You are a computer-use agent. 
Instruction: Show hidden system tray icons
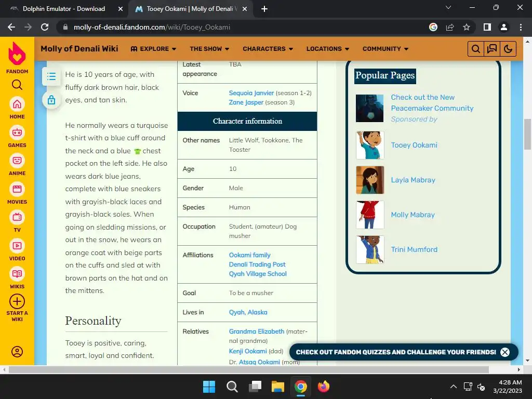pyautogui.click(x=453, y=387)
